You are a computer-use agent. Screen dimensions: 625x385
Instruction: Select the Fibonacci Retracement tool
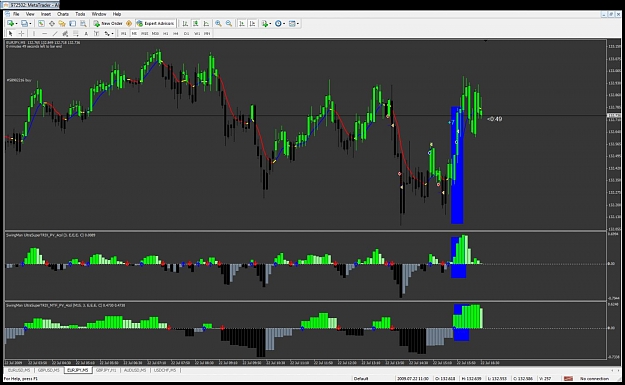click(x=75, y=33)
